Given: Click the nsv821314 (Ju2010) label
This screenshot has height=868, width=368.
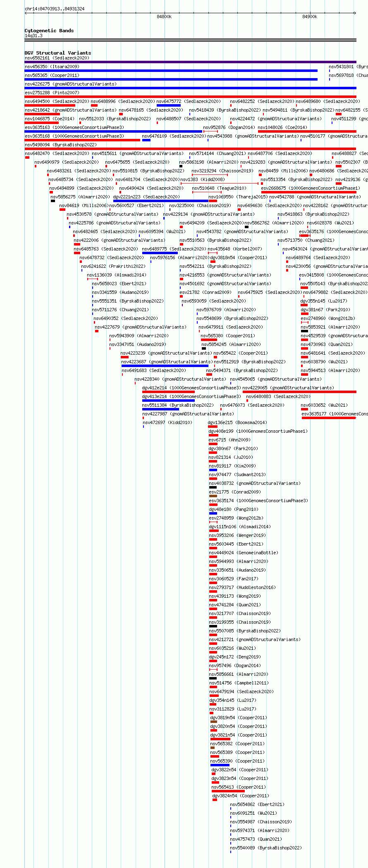Looking at the screenshot, I should coord(231,457).
